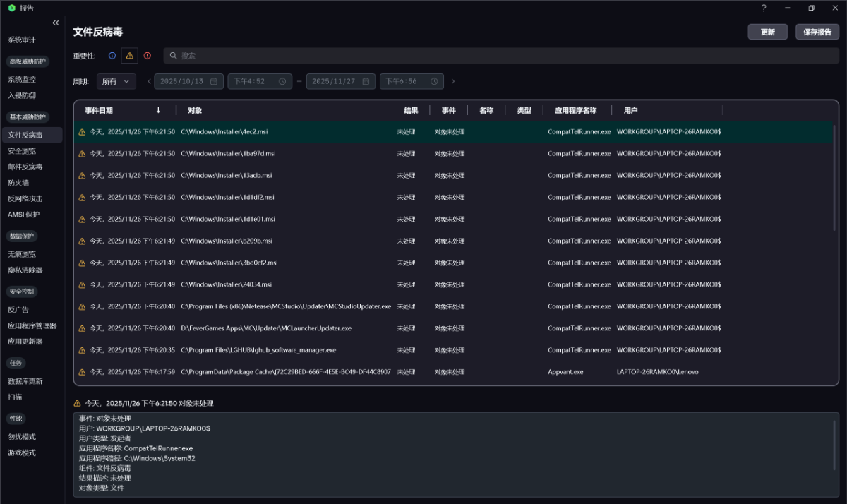The image size is (847, 504).
Task: Click the 保存报告 button
Action: point(817,32)
